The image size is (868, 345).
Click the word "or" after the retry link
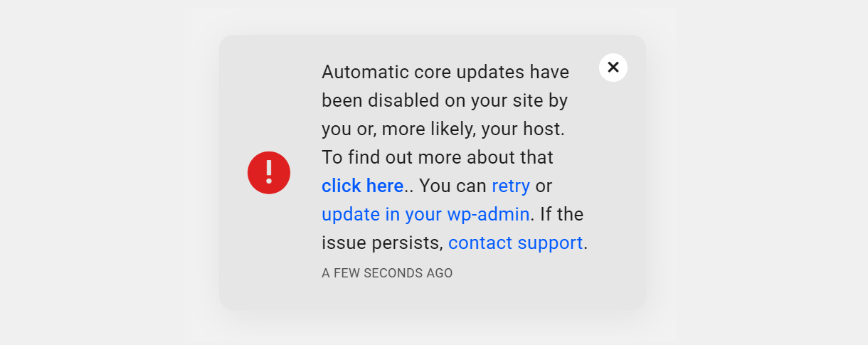[544, 186]
